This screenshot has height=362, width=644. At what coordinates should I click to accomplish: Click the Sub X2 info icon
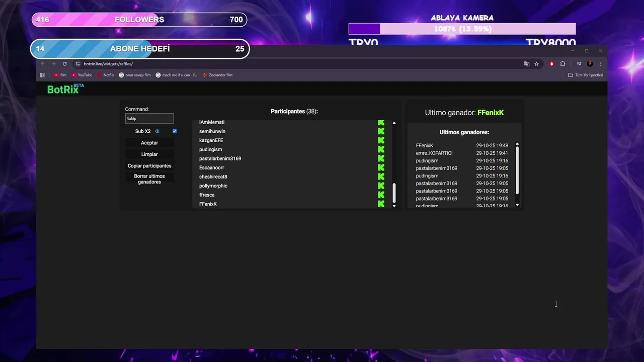point(157,131)
